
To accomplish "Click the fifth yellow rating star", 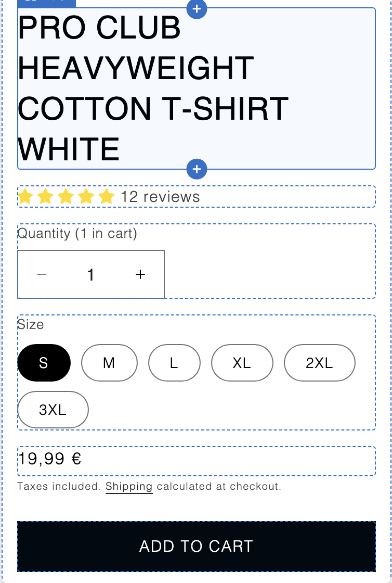I will [x=106, y=197].
